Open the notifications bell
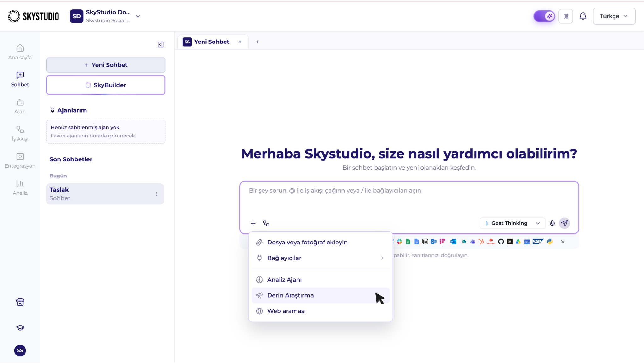 (x=583, y=16)
